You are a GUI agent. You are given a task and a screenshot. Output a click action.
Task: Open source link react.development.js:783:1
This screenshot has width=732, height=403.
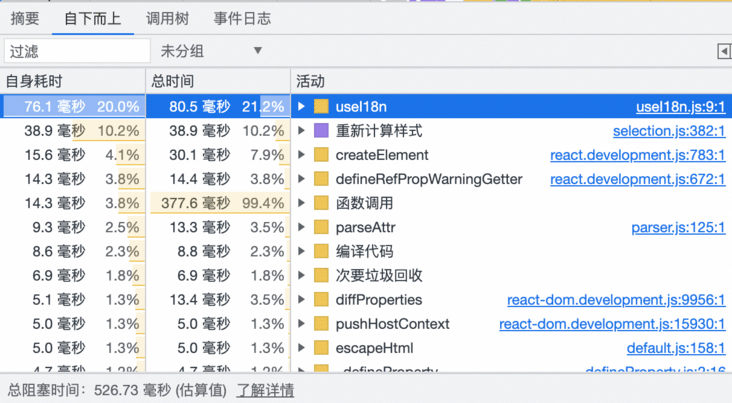(638, 155)
